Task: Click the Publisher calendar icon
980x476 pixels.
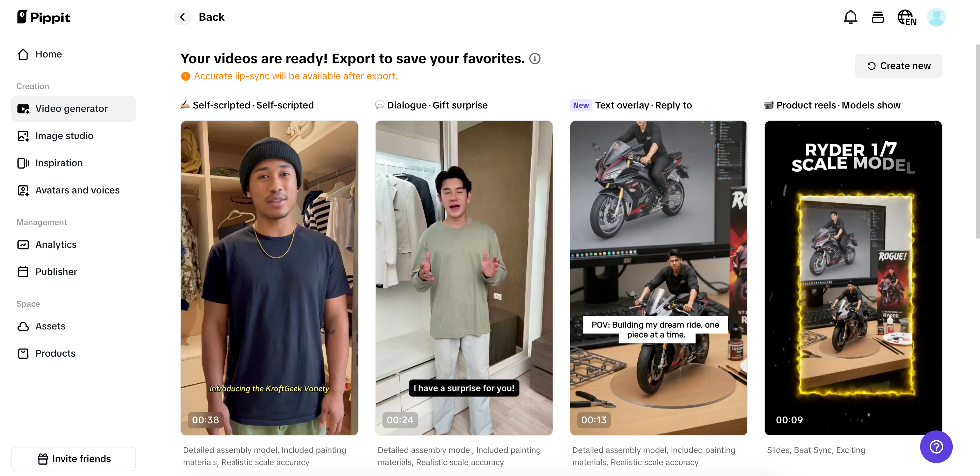Action: pyautogui.click(x=23, y=271)
